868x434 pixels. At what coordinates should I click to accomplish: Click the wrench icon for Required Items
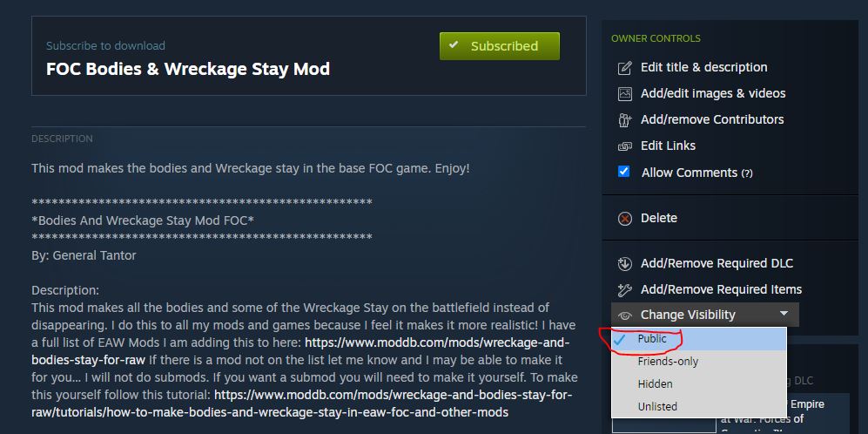(624, 290)
